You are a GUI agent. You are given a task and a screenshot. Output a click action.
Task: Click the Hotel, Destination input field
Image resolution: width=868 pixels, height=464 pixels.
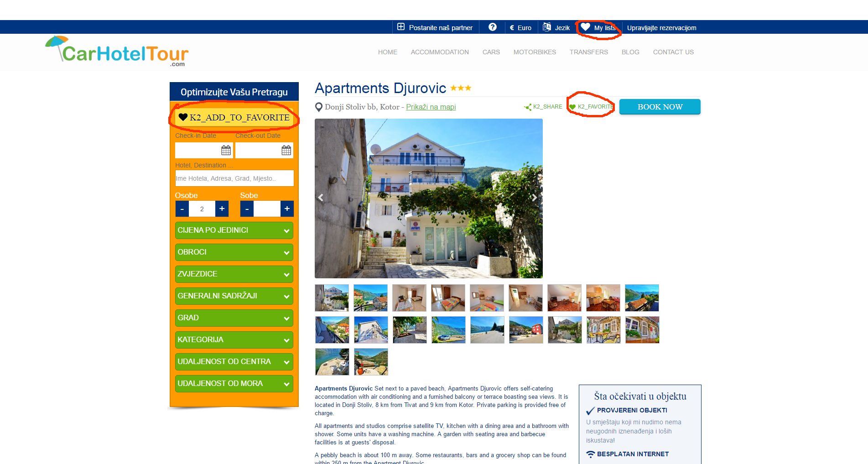click(x=234, y=178)
